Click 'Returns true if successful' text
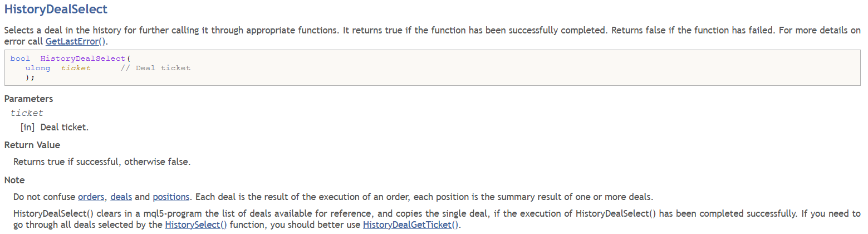This screenshot has width=868, height=234. pos(102,162)
